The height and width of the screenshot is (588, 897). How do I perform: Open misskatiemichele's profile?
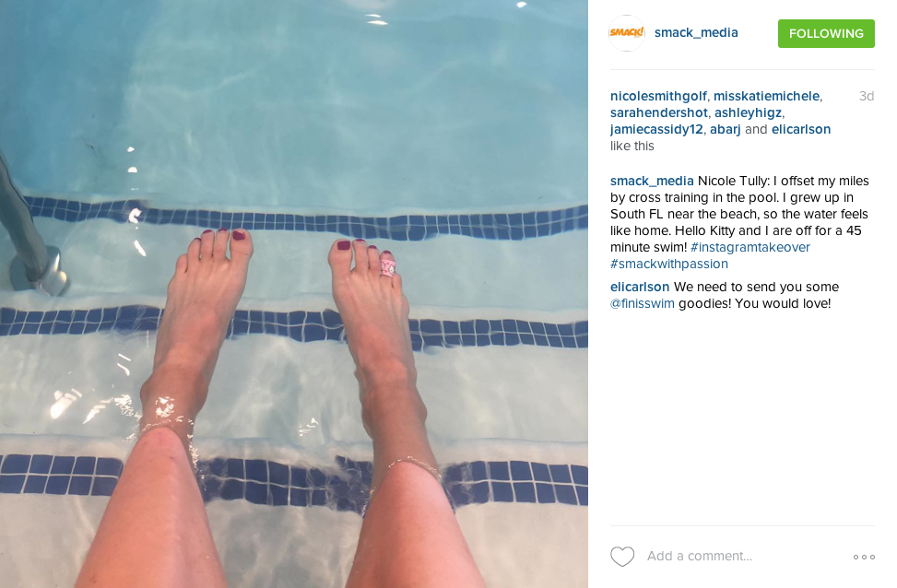pyautogui.click(x=767, y=96)
